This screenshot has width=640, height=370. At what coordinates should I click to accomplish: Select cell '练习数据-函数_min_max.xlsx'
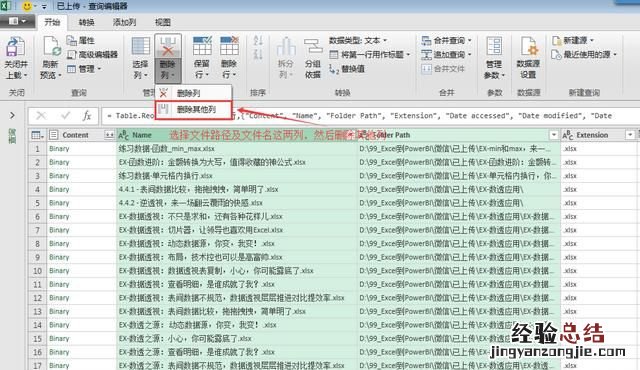pos(237,149)
